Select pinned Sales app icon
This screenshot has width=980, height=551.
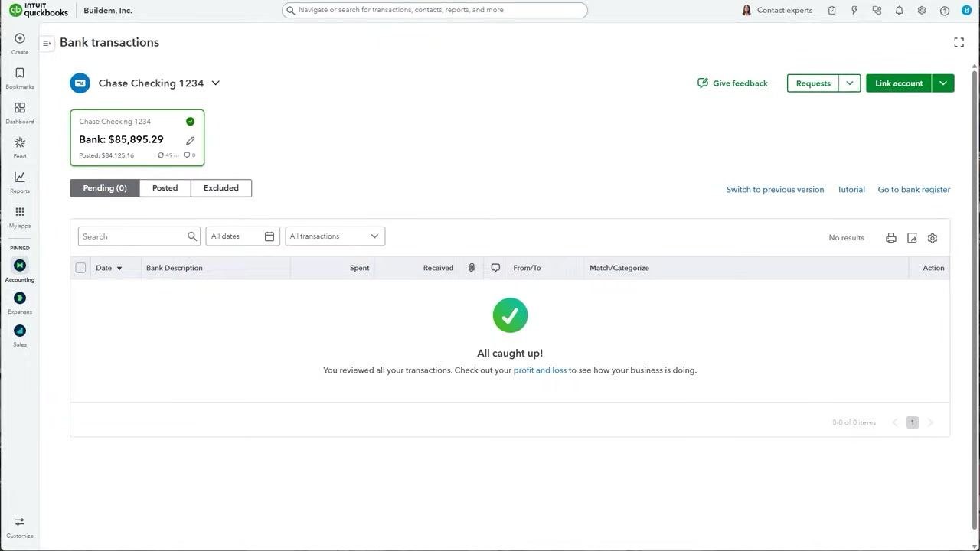coord(20,331)
